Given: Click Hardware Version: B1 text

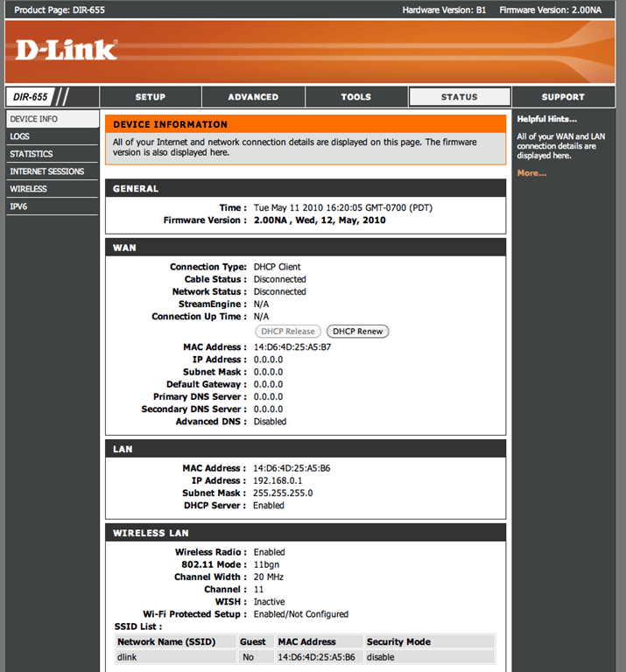Looking at the screenshot, I should (444, 10).
